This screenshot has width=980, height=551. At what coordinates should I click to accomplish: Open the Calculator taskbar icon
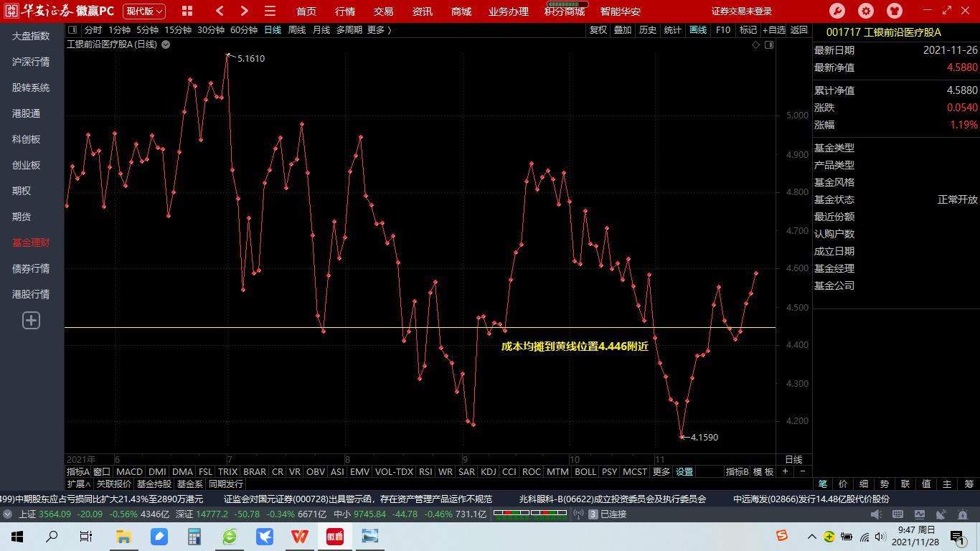point(194,537)
